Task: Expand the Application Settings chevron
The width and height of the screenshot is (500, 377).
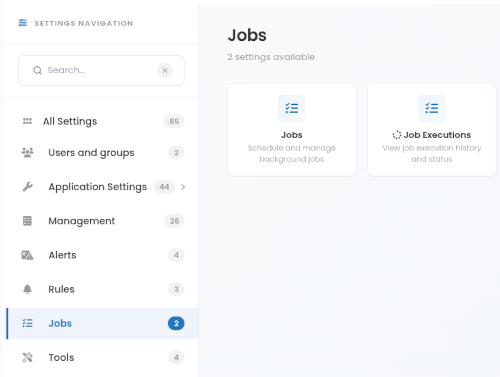Action: pos(183,187)
